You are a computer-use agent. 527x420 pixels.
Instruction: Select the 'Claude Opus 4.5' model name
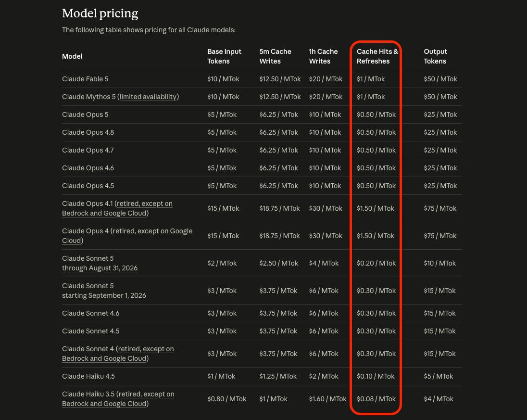point(88,186)
